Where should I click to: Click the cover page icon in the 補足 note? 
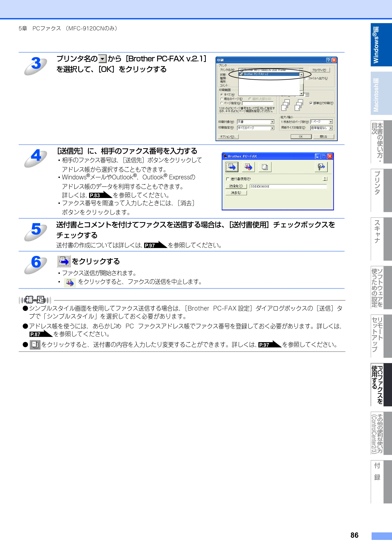click(35, 344)
